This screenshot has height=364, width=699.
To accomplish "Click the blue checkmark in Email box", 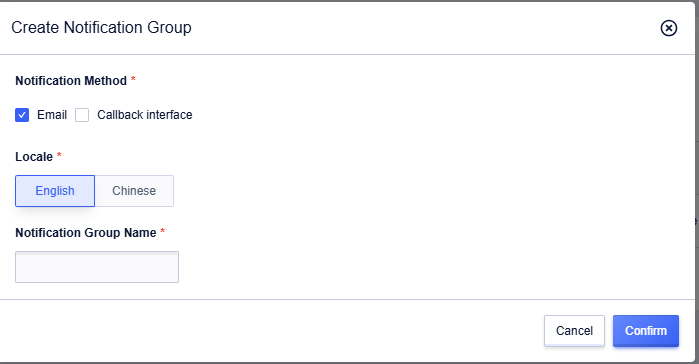I will [x=22, y=115].
